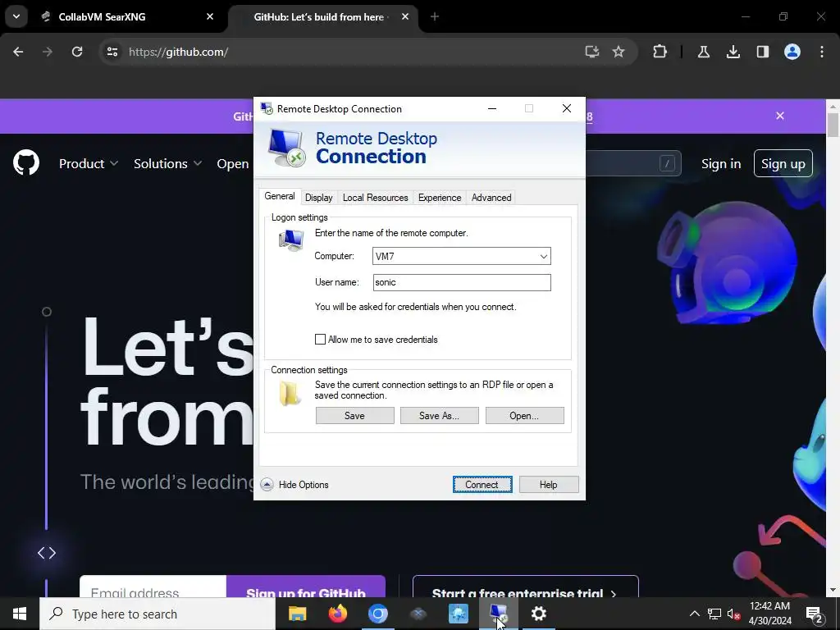Open the Chromium browser taskbar icon
The width and height of the screenshot is (840, 630).
tap(377, 614)
